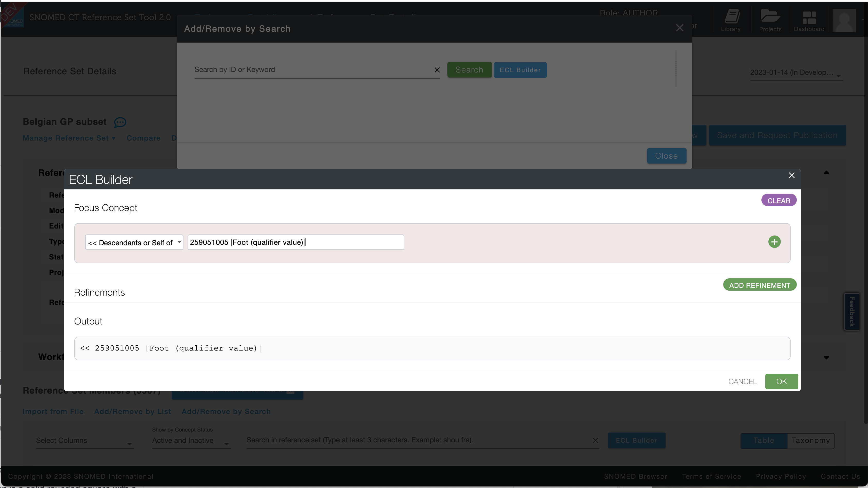Click the Belgian GP subset heading
The height and width of the screenshot is (488, 868).
tap(64, 122)
